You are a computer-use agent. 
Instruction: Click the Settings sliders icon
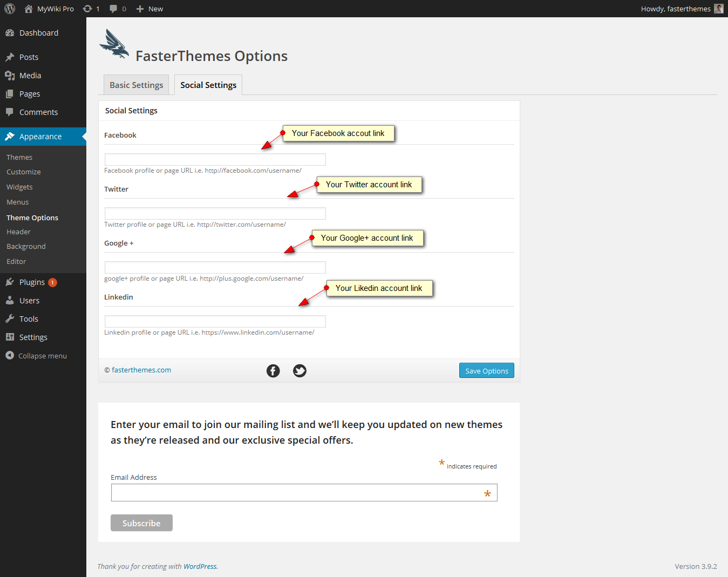(x=10, y=337)
